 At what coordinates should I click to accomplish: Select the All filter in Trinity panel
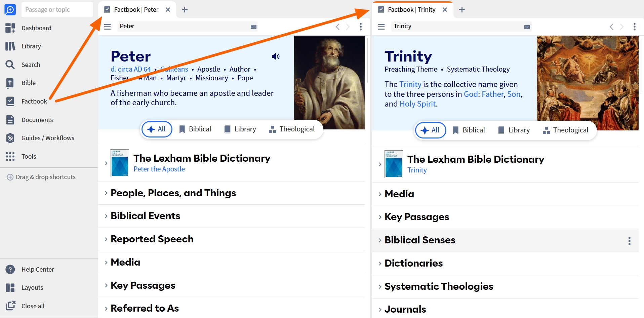pyautogui.click(x=431, y=130)
